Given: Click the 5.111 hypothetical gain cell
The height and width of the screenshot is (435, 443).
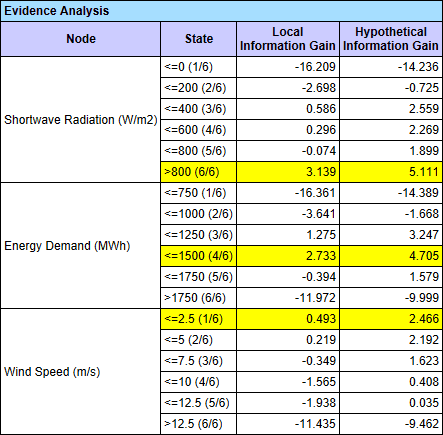Looking at the screenshot, I should click(391, 172).
